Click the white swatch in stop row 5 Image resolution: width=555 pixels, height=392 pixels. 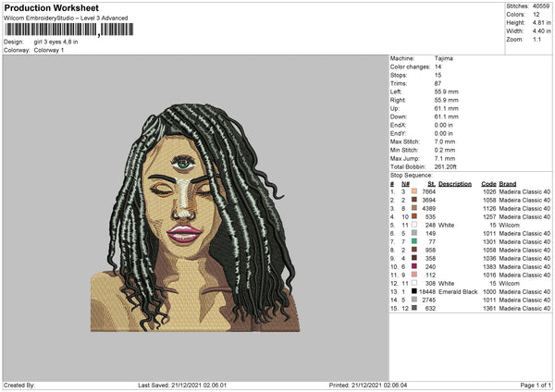point(414,225)
